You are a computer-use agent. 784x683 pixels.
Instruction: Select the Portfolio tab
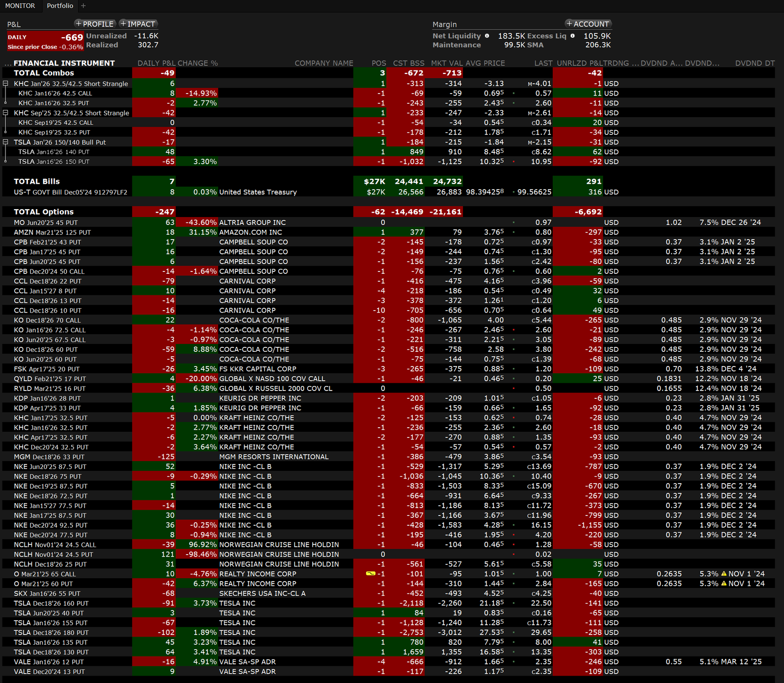coord(60,6)
